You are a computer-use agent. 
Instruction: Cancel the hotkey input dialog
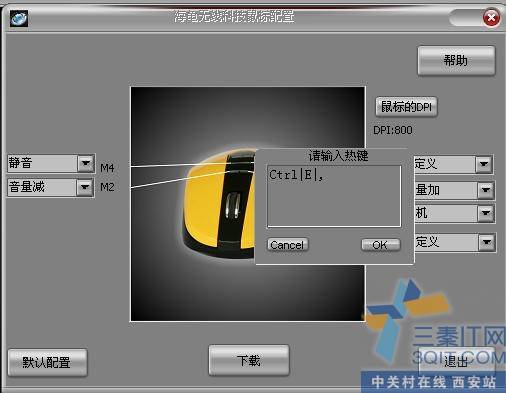pyautogui.click(x=287, y=245)
